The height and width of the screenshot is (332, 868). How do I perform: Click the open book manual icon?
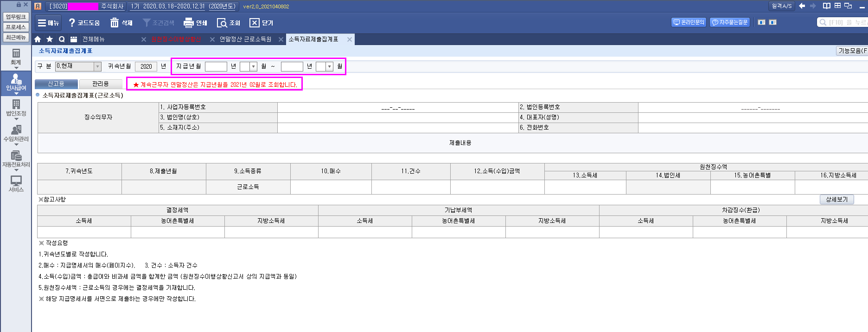pyautogui.click(x=827, y=6)
